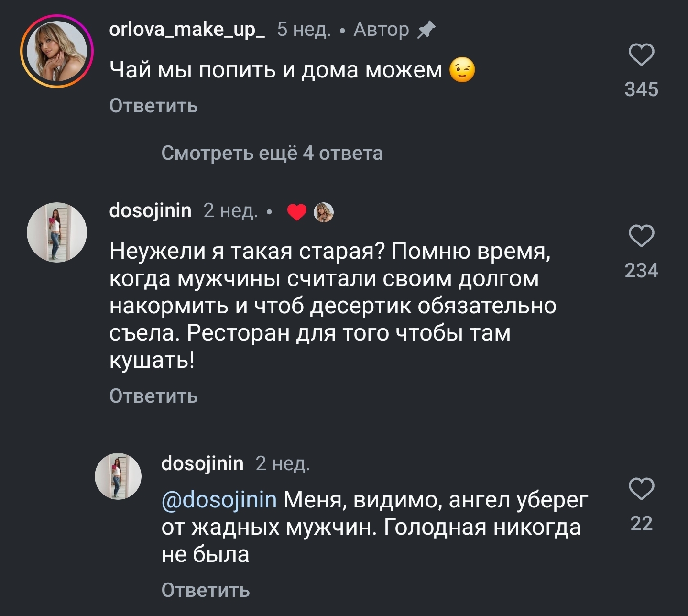Image resolution: width=688 pixels, height=616 pixels.
Task: Tap dosojinin's avatar on the nested reply
Action: click(x=118, y=476)
